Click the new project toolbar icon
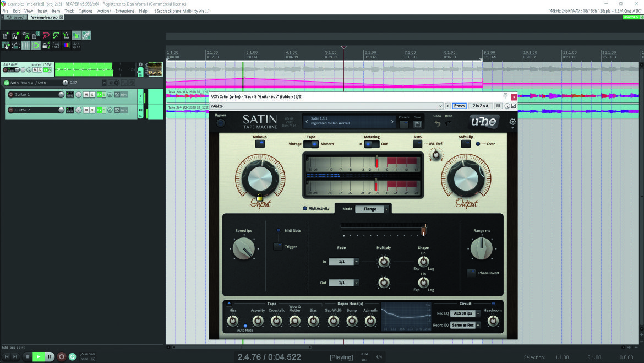This screenshot has width=644, height=363. point(6,35)
